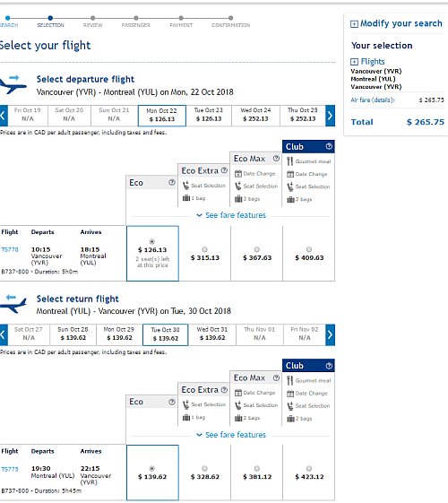Open Eco Max info icon for departure flight
Viewport: 448px width, 503px height.
[276, 158]
